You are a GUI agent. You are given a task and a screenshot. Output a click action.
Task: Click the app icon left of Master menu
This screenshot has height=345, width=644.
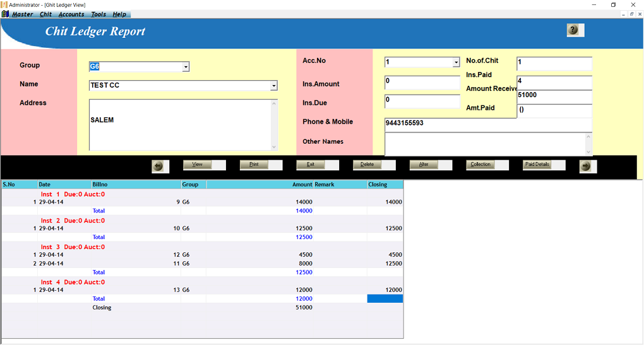tap(6, 14)
